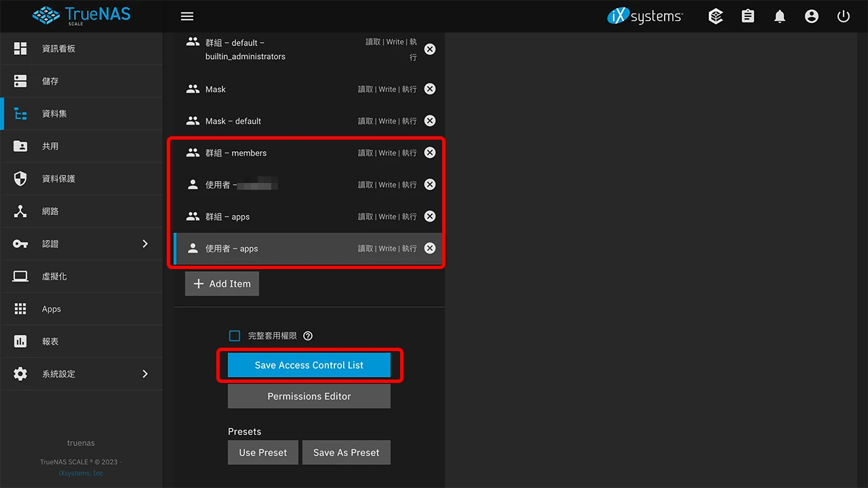Open the task manager clipboard icon

click(747, 16)
